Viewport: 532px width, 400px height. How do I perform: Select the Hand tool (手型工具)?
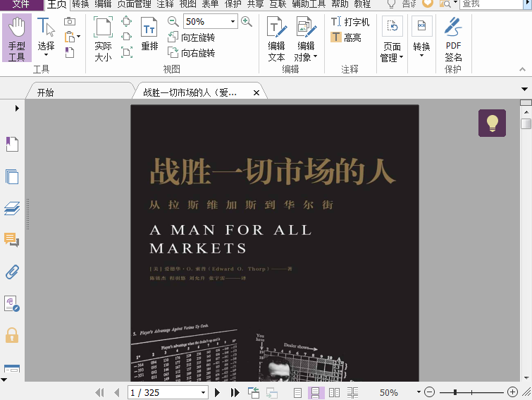pos(17,38)
